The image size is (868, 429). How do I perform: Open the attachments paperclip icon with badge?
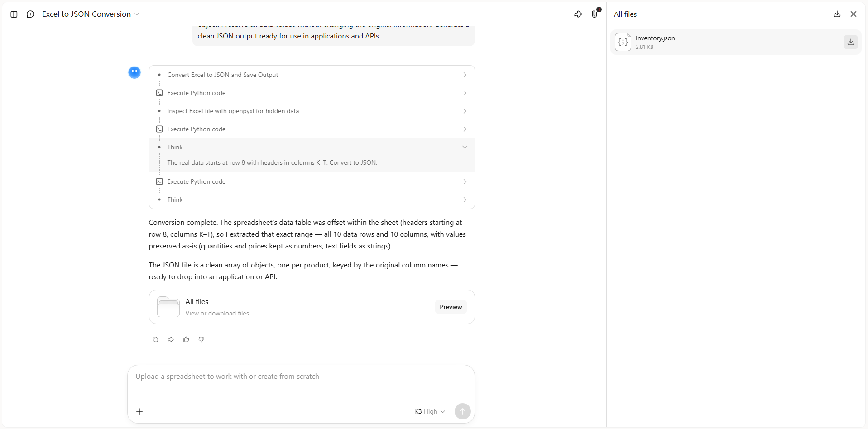pos(595,14)
